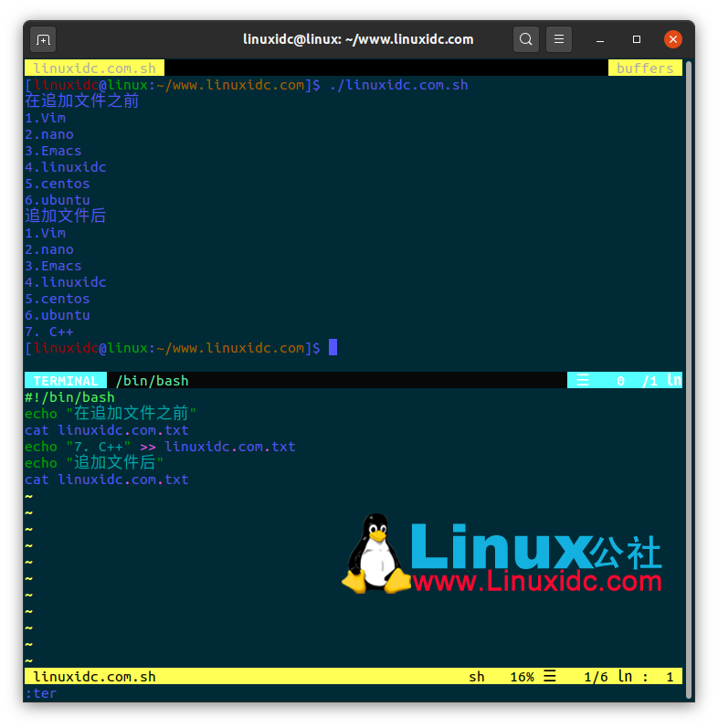The height and width of the screenshot is (728, 718).
Task: Click the window title linuxidc@linux text
Action: 358,39
